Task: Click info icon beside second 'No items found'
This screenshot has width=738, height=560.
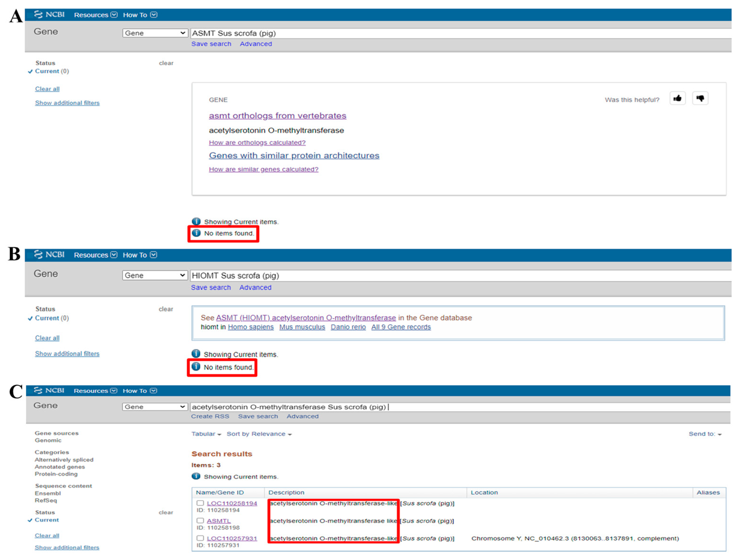Action: 196,367
